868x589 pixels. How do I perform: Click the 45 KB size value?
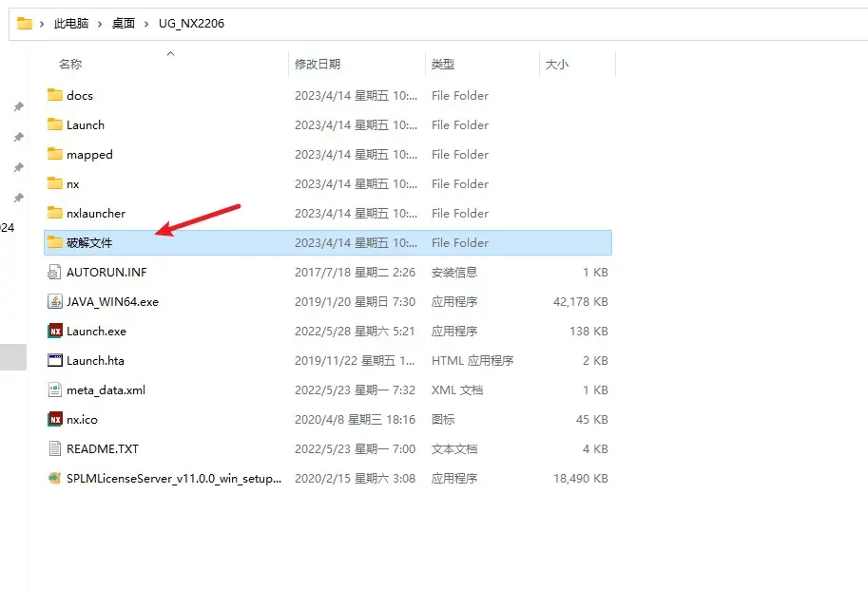(x=591, y=420)
